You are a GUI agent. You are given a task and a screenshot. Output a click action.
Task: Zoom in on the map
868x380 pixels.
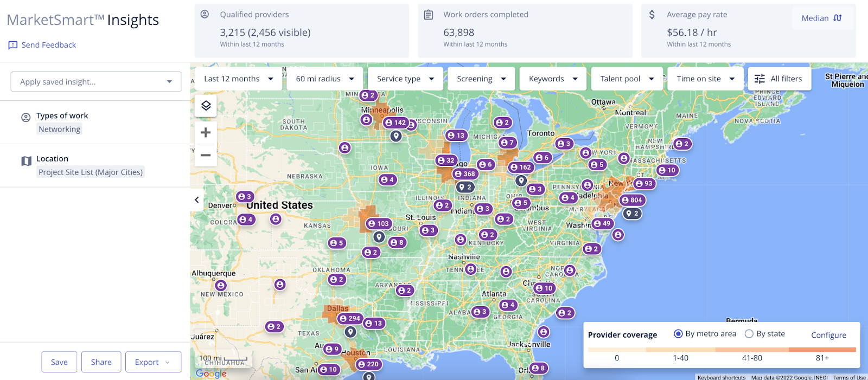[206, 132]
